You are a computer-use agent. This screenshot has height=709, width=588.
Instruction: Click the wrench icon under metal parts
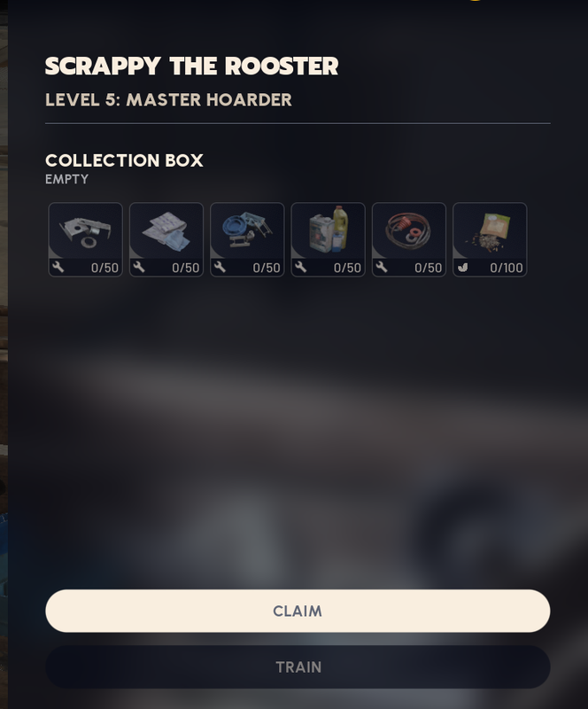pyautogui.click(x=58, y=268)
